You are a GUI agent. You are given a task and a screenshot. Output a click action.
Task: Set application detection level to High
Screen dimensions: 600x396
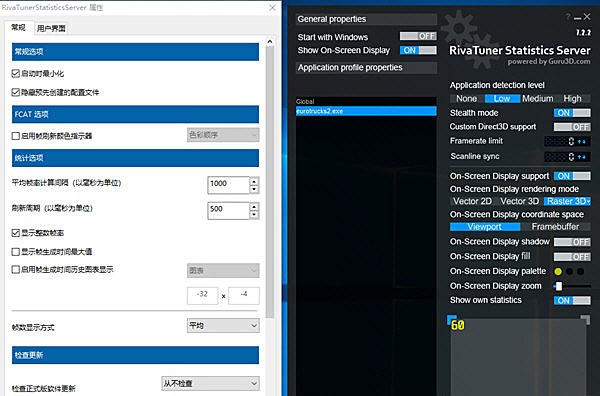(572, 99)
